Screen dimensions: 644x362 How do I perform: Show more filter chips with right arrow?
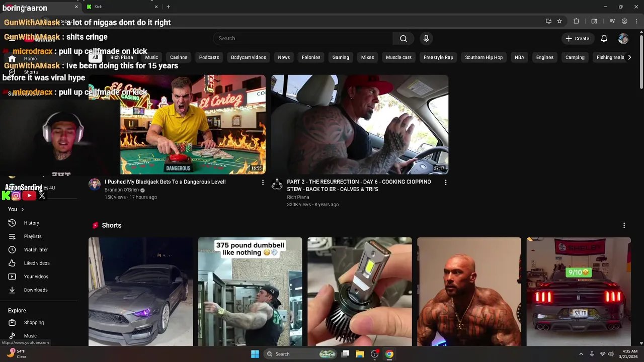pos(629,57)
